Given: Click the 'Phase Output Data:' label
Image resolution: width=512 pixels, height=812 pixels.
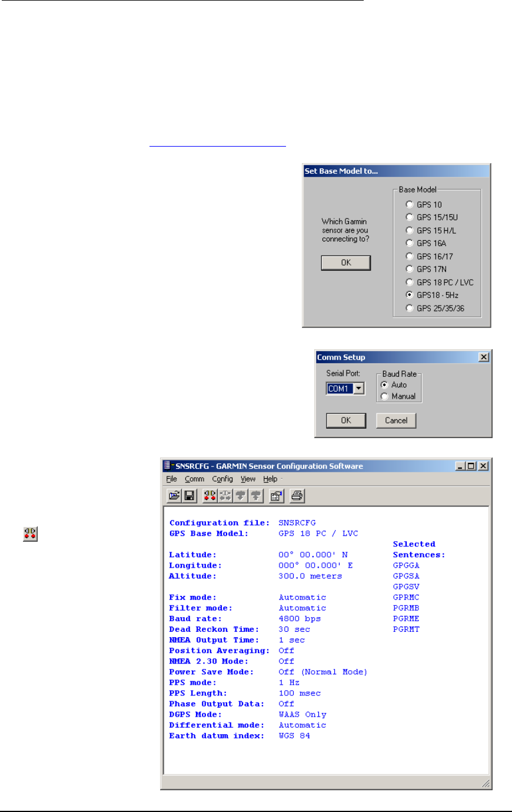Looking at the screenshot, I should point(217,704).
